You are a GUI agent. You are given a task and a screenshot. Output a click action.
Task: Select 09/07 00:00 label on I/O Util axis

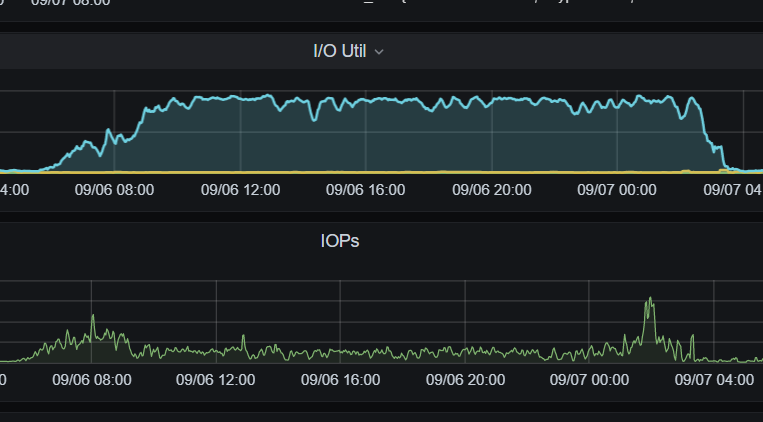pos(617,190)
